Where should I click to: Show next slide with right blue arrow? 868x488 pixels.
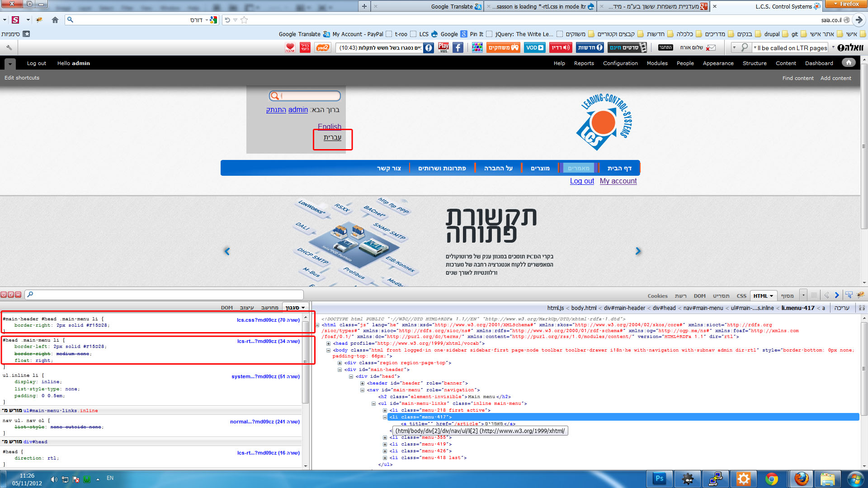coord(638,251)
